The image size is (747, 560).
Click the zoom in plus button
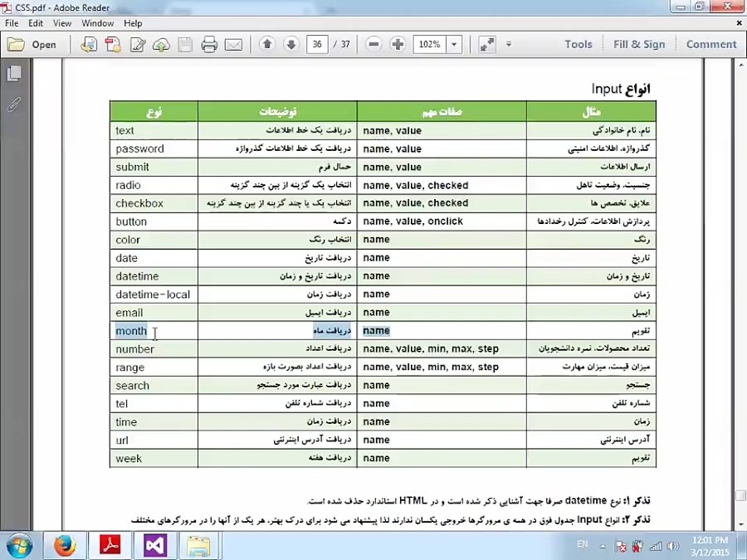[x=398, y=44]
